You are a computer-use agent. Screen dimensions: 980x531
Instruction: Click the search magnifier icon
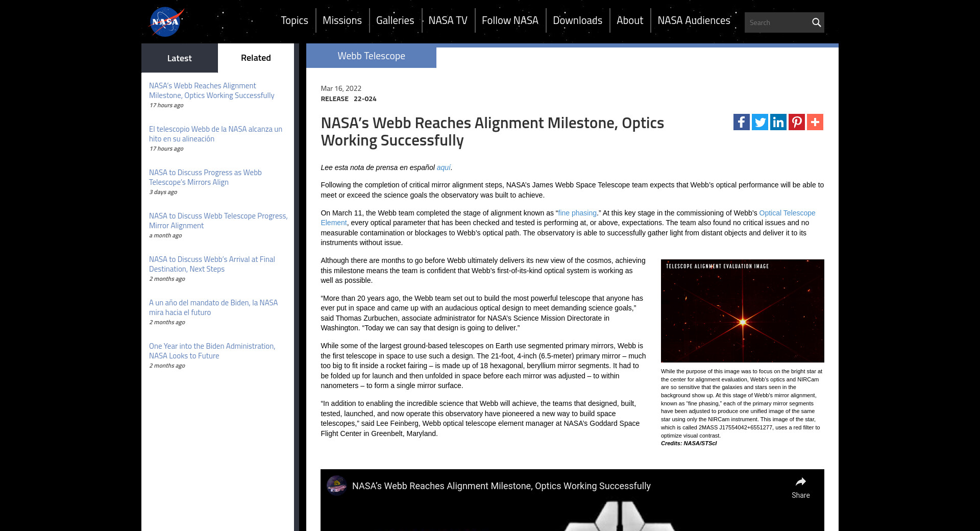point(816,22)
